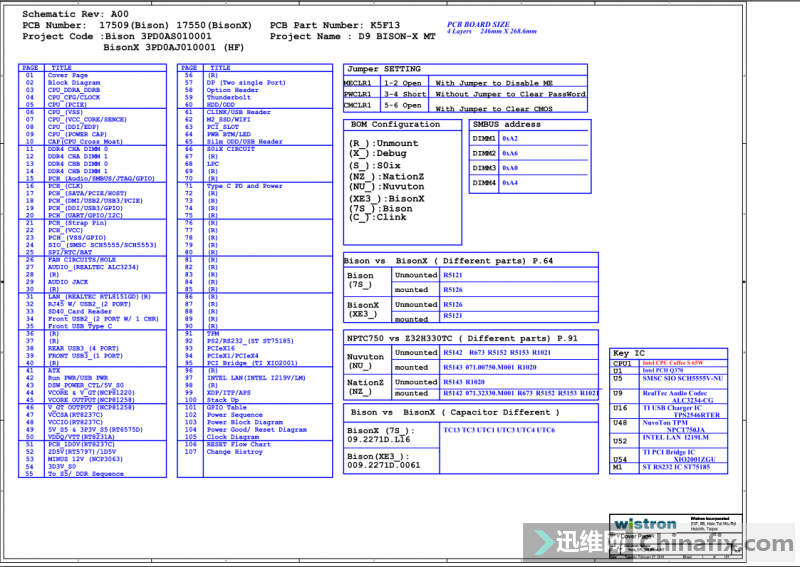This screenshot has height=567, width=800.
Task: Select capacitor list "TC13 TC3 UTC1 UTC3 UTC4 UTC6"
Action: tap(499, 430)
